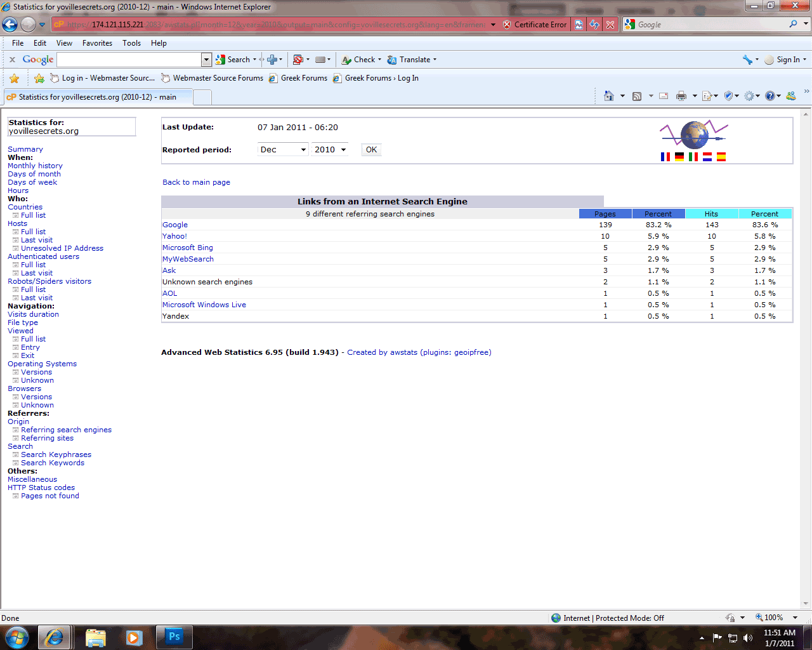Open Greek Forums favorites bar link
Viewport: 812px width, 650px height.
point(298,78)
